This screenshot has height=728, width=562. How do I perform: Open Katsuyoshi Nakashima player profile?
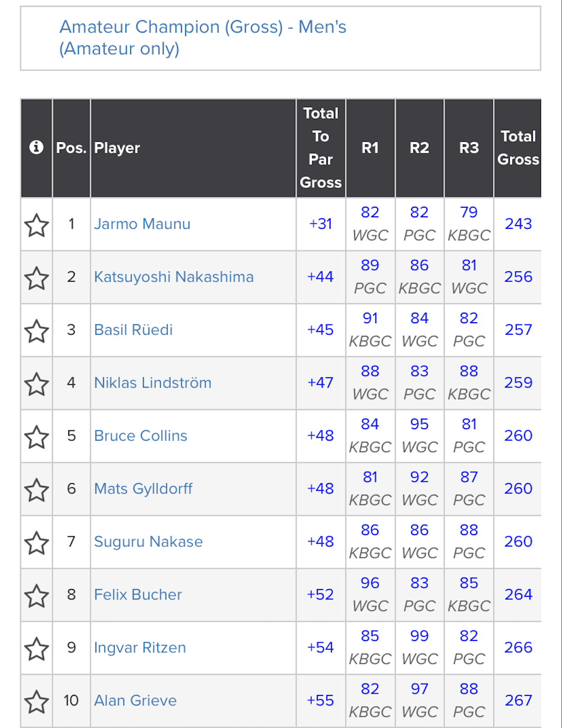[x=174, y=277]
